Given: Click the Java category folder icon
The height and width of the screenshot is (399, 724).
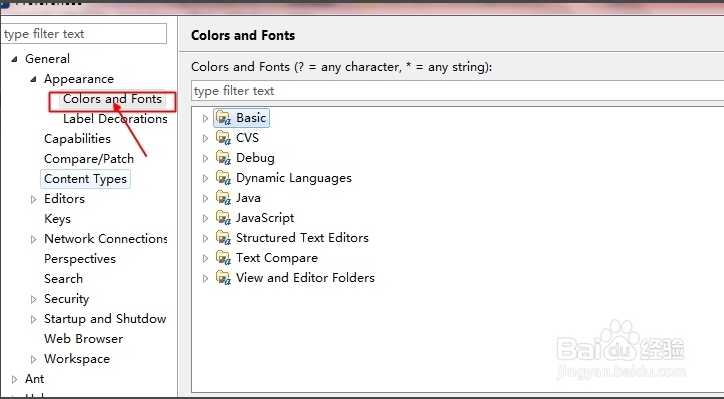Looking at the screenshot, I should click(223, 198).
